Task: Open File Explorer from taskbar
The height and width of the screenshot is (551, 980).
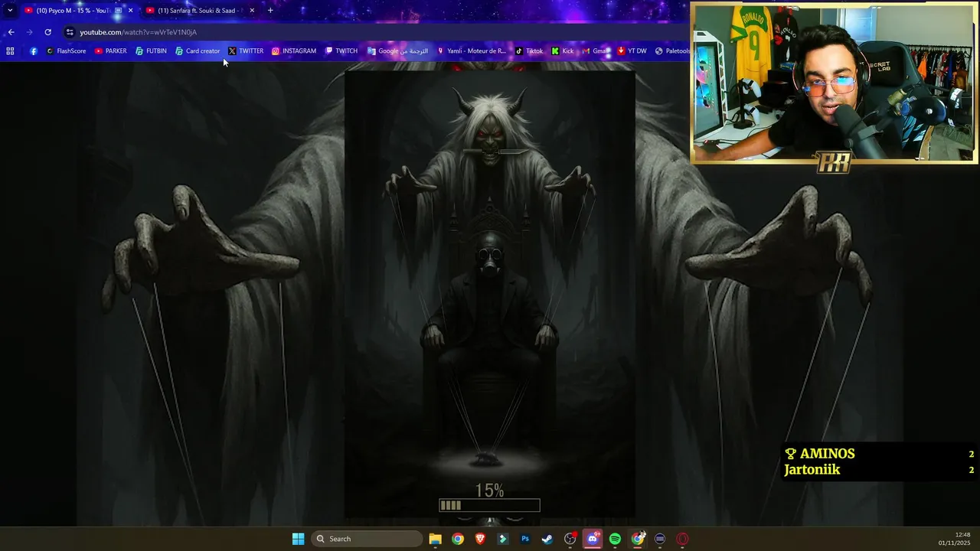Action: pyautogui.click(x=435, y=539)
